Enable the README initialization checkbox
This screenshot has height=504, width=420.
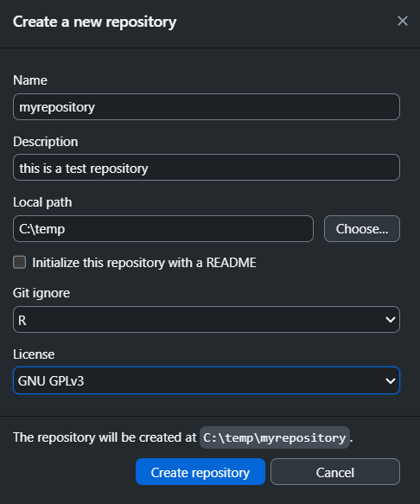pyautogui.click(x=19, y=262)
